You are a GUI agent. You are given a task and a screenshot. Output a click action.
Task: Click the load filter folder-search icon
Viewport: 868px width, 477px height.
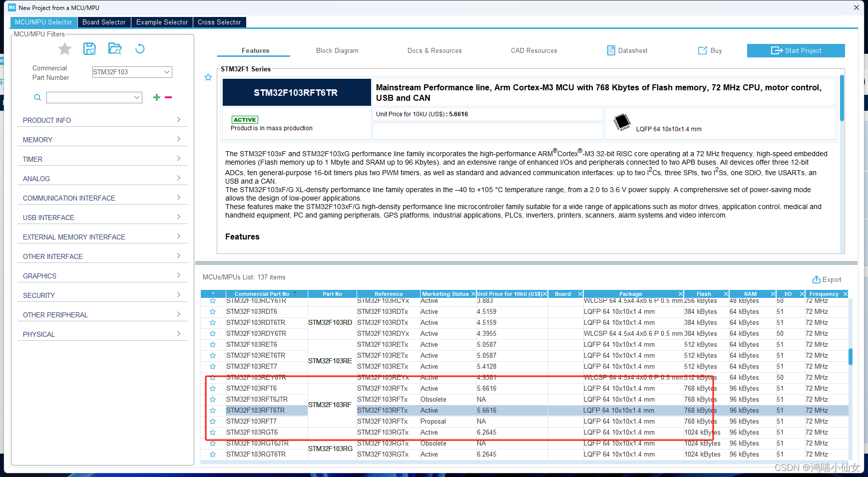point(115,48)
